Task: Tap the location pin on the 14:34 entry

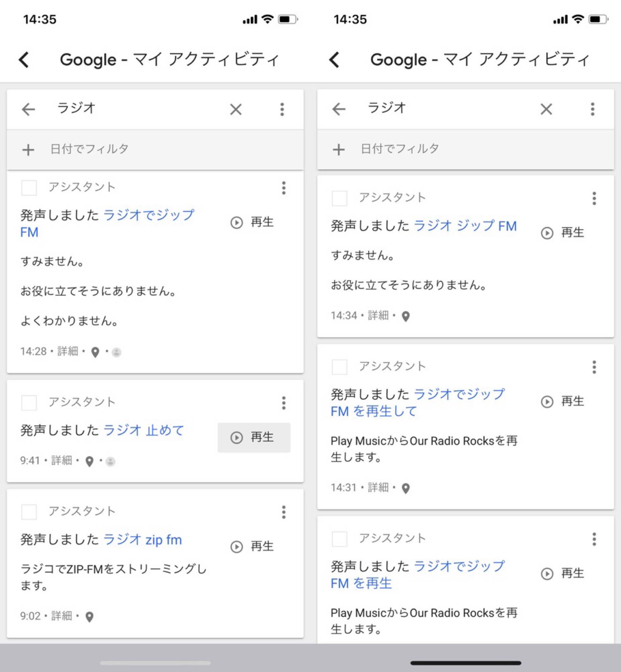Action: (x=406, y=317)
